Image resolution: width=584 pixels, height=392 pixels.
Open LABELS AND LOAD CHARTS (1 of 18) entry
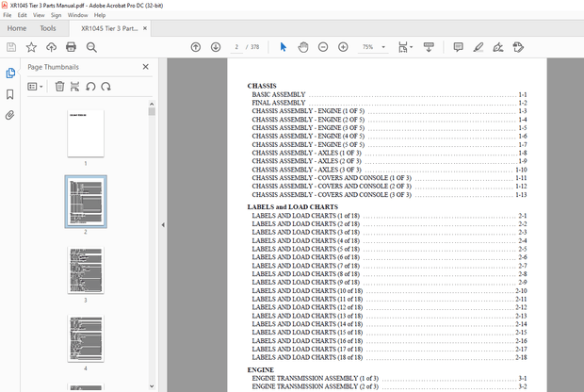pyautogui.click(x=389, y=216)
